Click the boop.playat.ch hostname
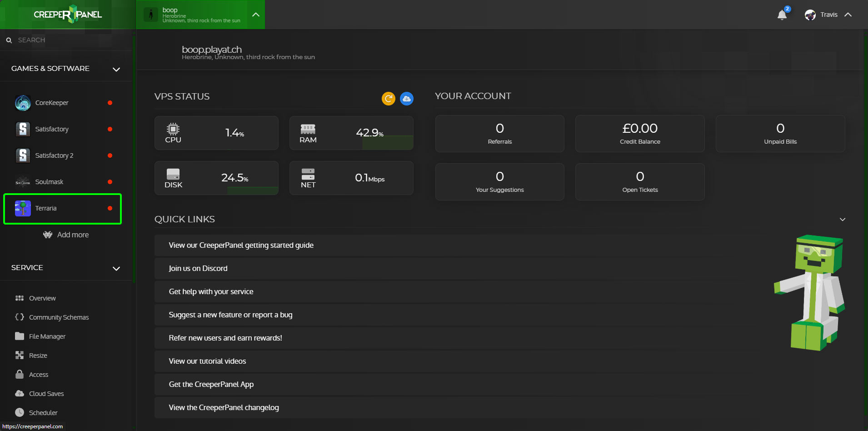 [212, 49]
